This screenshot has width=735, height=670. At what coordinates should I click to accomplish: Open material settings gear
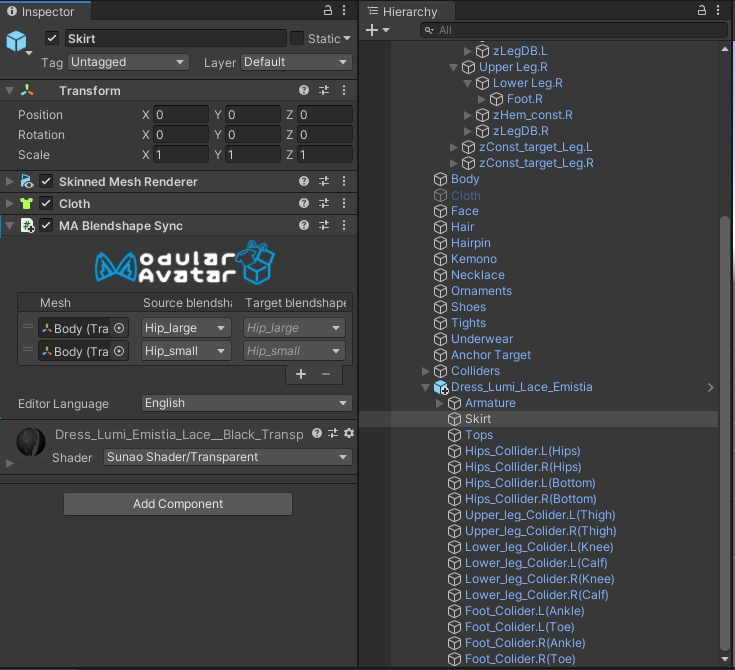[349, 433]
